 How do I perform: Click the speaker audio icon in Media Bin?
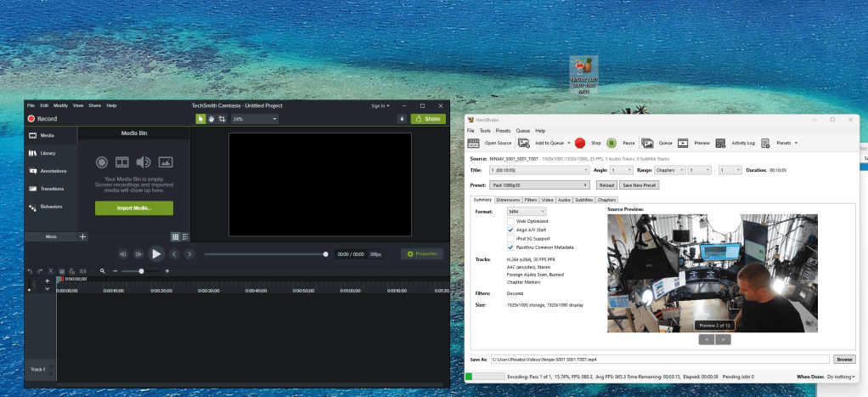click(144, 162)
